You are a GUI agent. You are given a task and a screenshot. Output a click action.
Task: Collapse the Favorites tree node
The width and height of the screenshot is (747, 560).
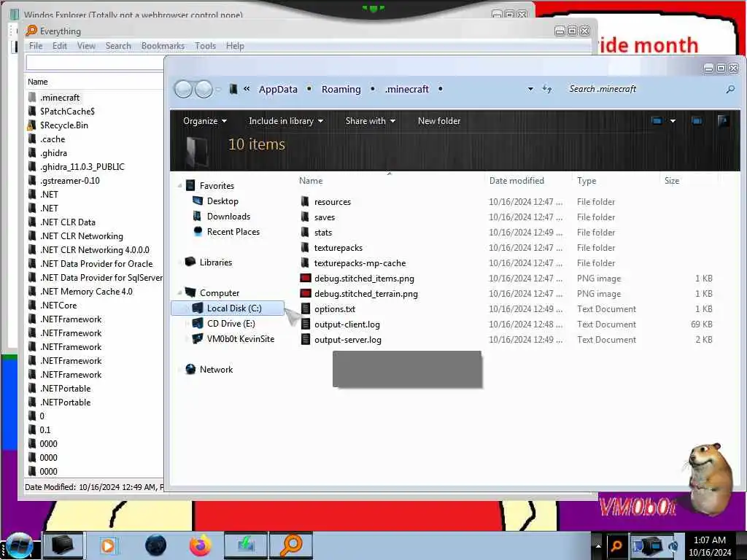pos(180,186)
